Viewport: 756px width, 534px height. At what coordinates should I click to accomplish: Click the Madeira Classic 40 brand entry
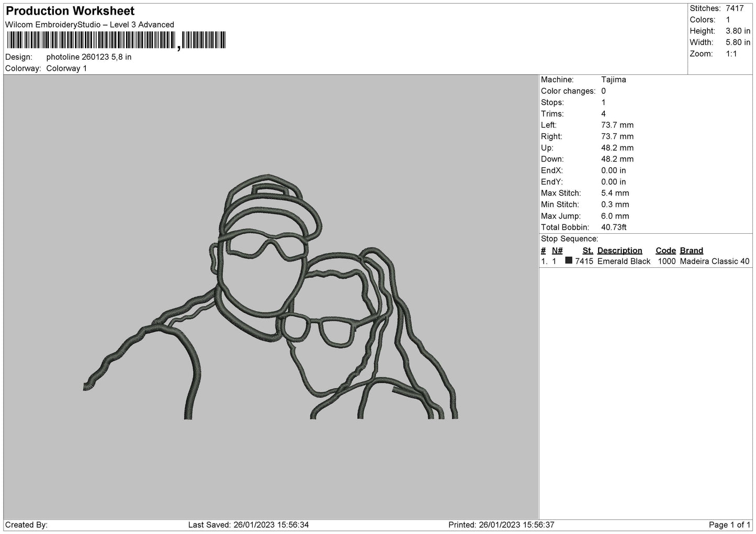(714, 262)
